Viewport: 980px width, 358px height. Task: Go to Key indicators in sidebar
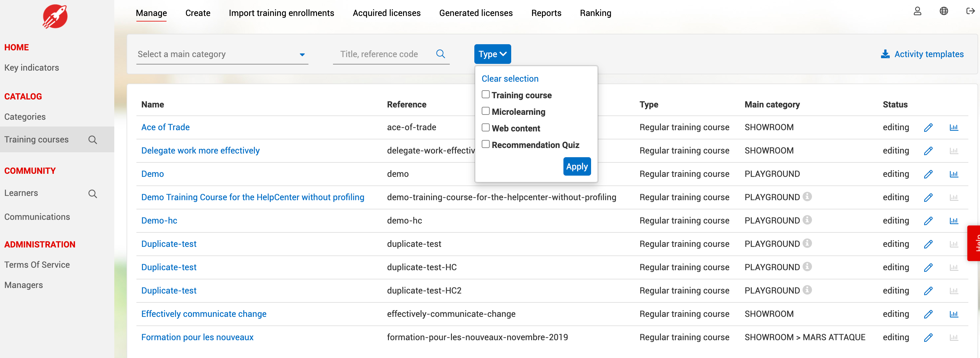[32, 68]
